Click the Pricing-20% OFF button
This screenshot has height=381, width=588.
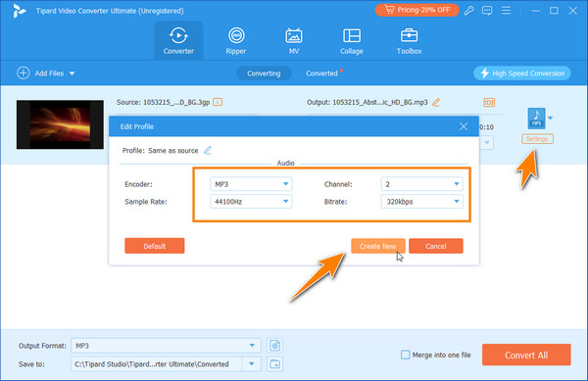(x=417, y=10)
